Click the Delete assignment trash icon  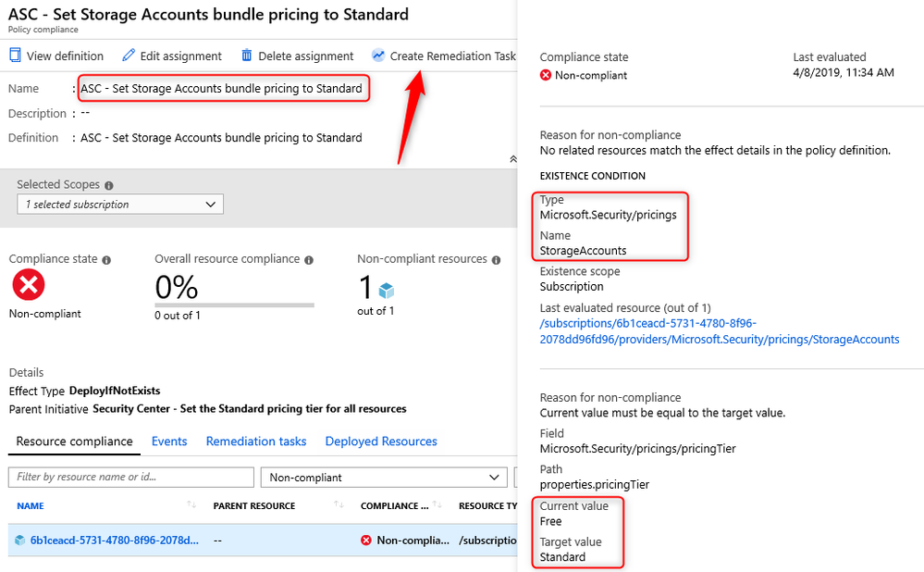click(x=246, y=56)
